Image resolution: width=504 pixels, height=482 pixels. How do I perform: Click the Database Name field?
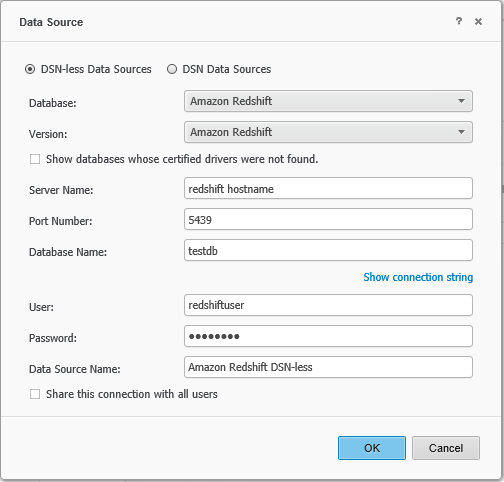pos(328,250)
